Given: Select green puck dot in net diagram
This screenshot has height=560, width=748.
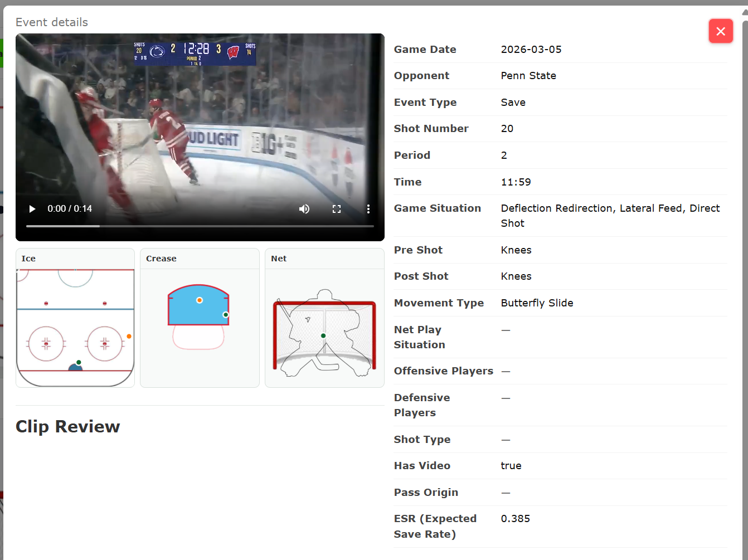Looking at the screenshot, I should pos(323,335).
